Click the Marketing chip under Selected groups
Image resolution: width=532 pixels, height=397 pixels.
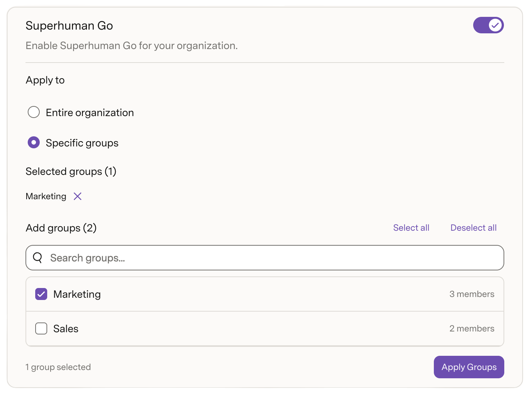[x=46, y=196]
